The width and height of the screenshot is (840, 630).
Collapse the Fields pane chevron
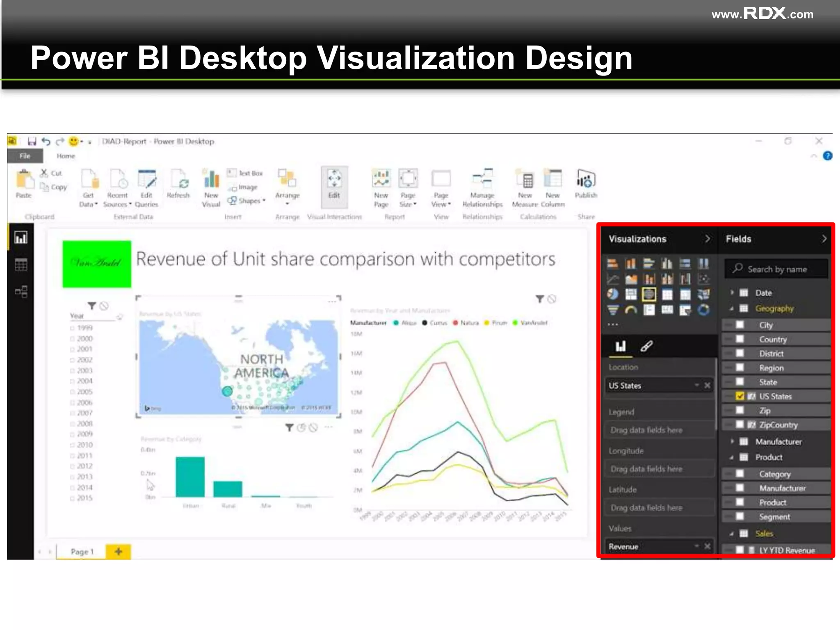(x=824, y=239)
